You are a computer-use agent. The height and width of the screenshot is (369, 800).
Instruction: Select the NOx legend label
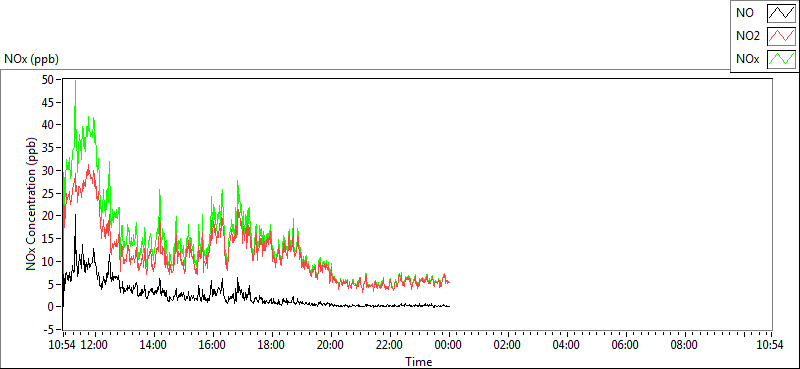coord(747,60)
